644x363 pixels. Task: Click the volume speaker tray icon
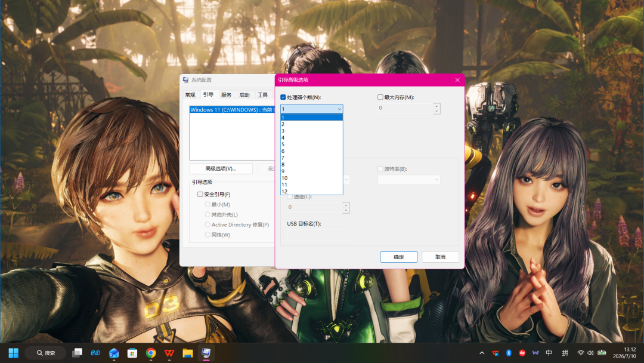[x=590, y=353]
